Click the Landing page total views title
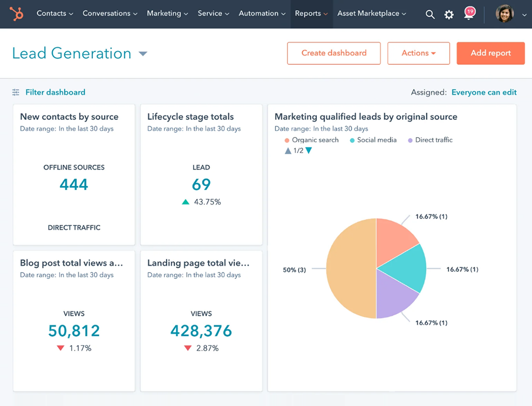The image size is (532, 406). click(198, 263)
